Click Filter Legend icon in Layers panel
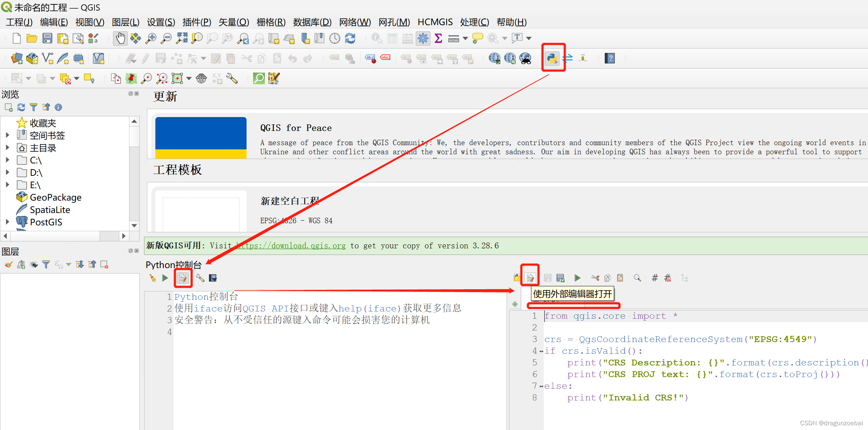This screenshot has height=430, width=868. click(46, 264)
